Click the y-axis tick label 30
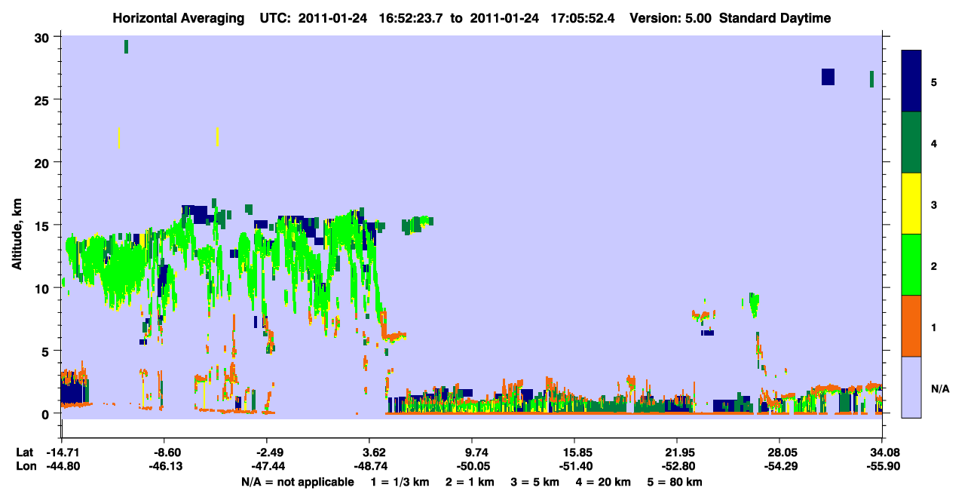The width and height of the screenshot is (980, 503). tap(43, 38)
